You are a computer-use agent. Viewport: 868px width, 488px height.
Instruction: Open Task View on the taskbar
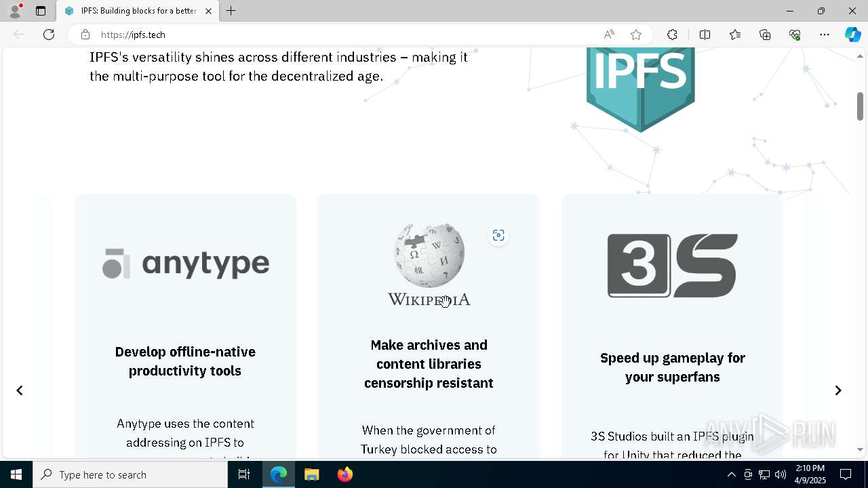[244, 474]
